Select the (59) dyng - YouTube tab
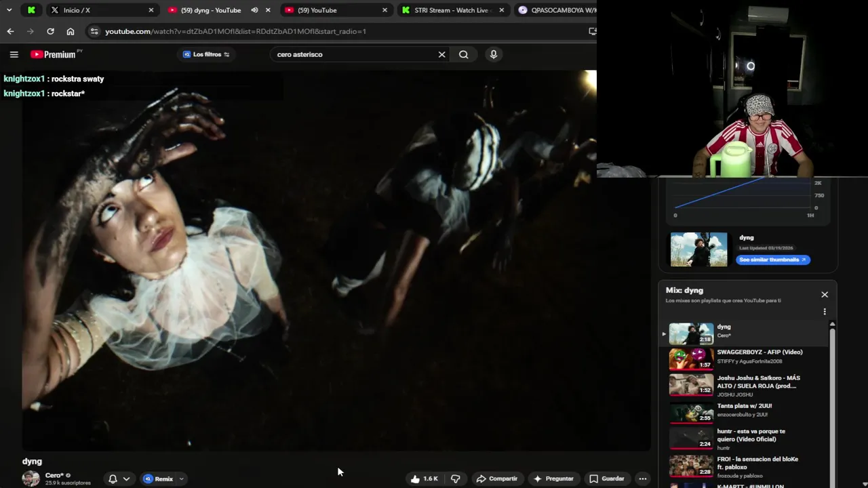 point(210,10)
